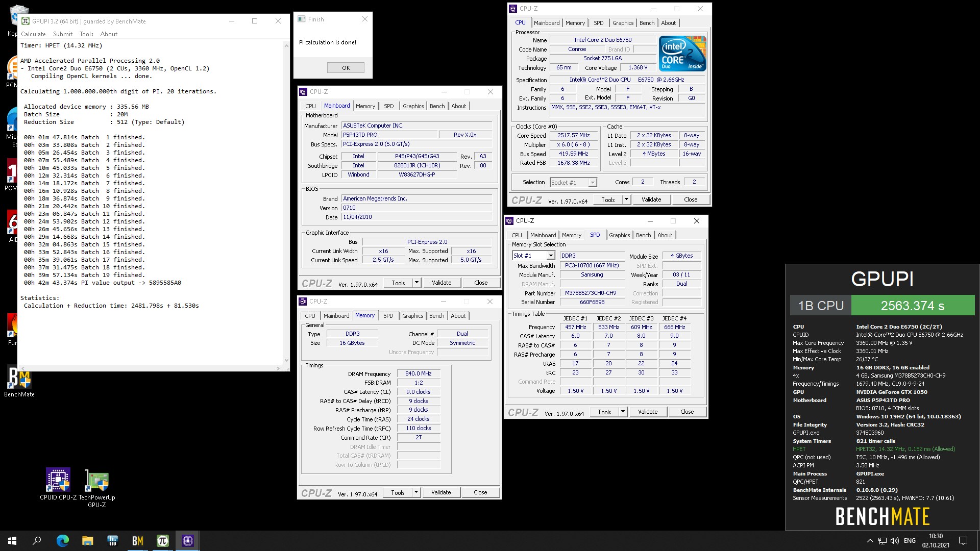Open Tools dropdown arrow in SPD window
This screenshot has height=551, width=980.
pos(623,412)
